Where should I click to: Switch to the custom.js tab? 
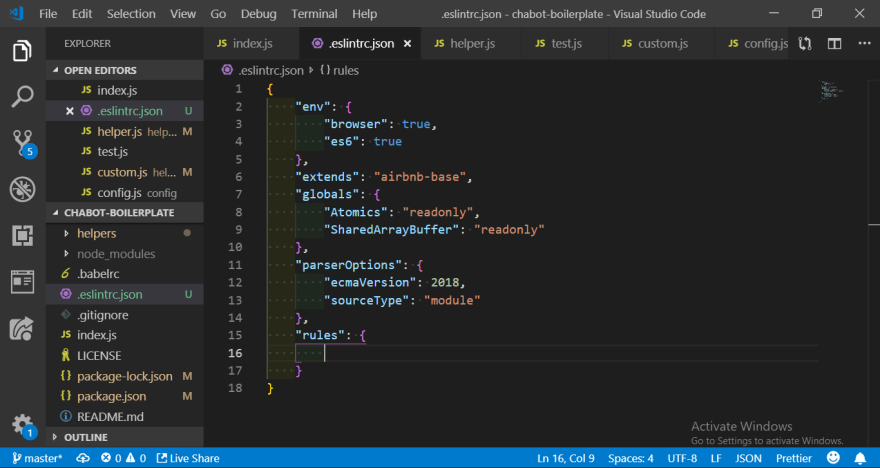click(661, 44)
